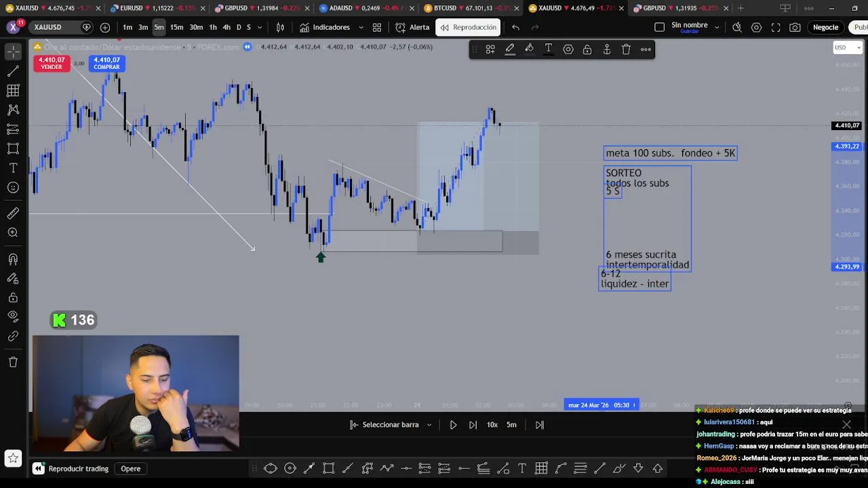
Task: Toggle magnet mode in left sidebar
Action: [13, 259]
